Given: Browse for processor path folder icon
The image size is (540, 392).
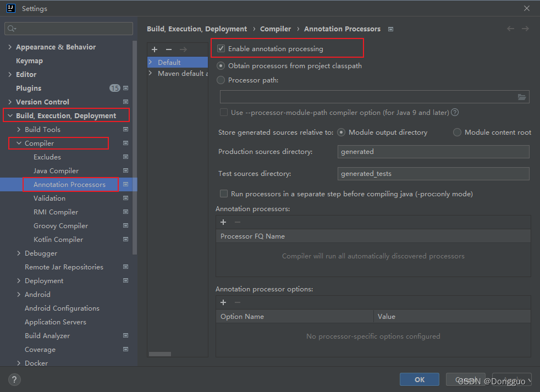Looking at the screenshot, I should point(522,97).
